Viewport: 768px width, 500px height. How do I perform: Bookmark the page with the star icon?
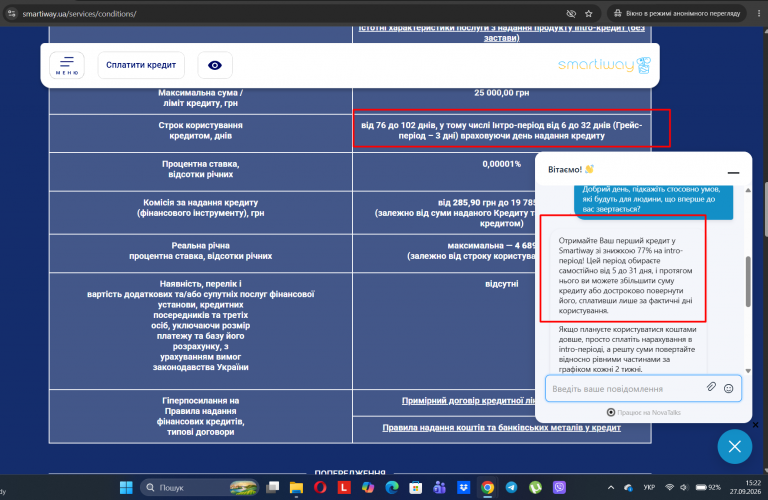(x=589, y=14)
